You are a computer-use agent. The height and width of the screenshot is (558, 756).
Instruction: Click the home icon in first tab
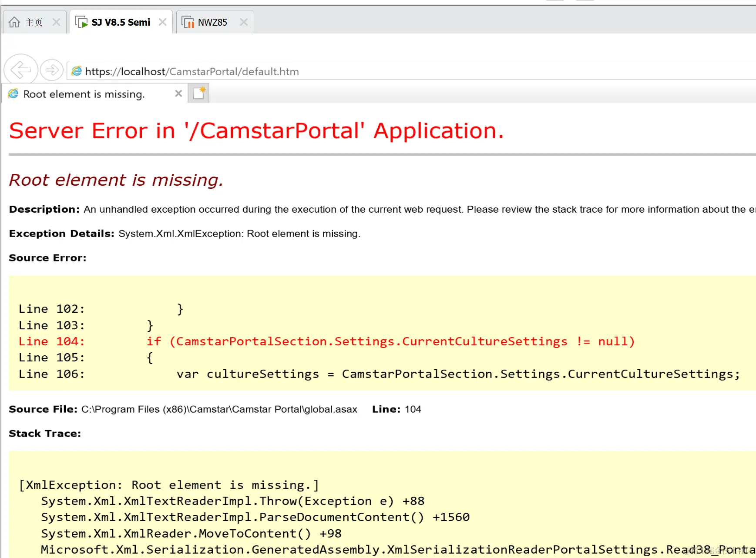(x=14, y=22)
